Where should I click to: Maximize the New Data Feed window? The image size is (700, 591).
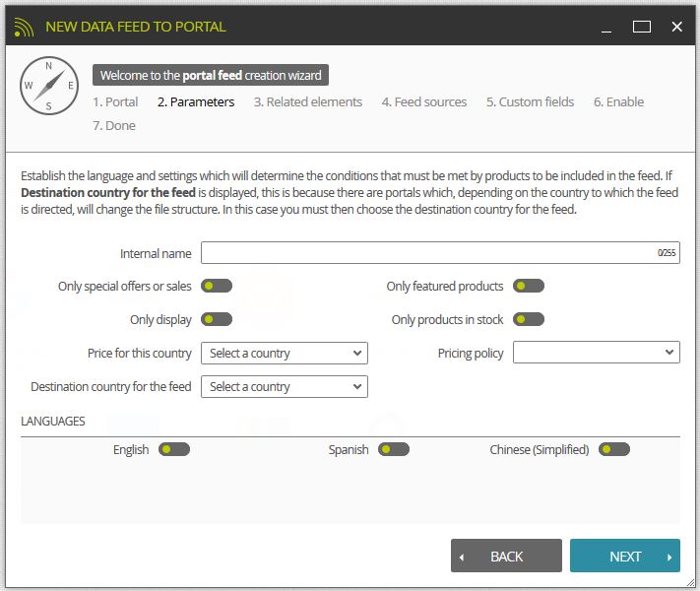tap(642, 27)
